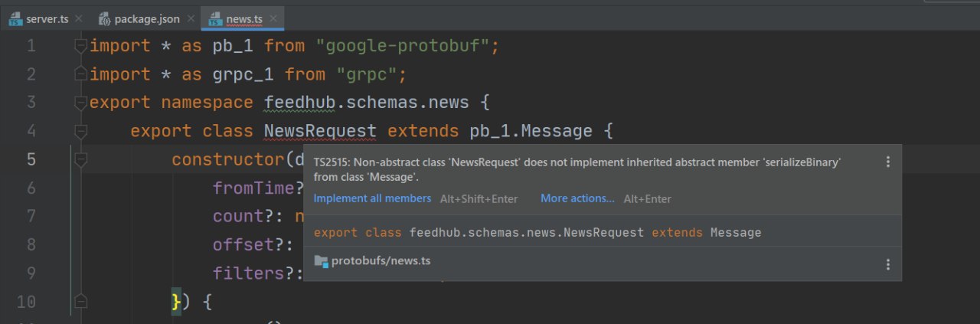Image resolution: width=980 pixels, height=324 pixels.
Task: Click line number 9 in gutter
Action: (x=31, y=273)
